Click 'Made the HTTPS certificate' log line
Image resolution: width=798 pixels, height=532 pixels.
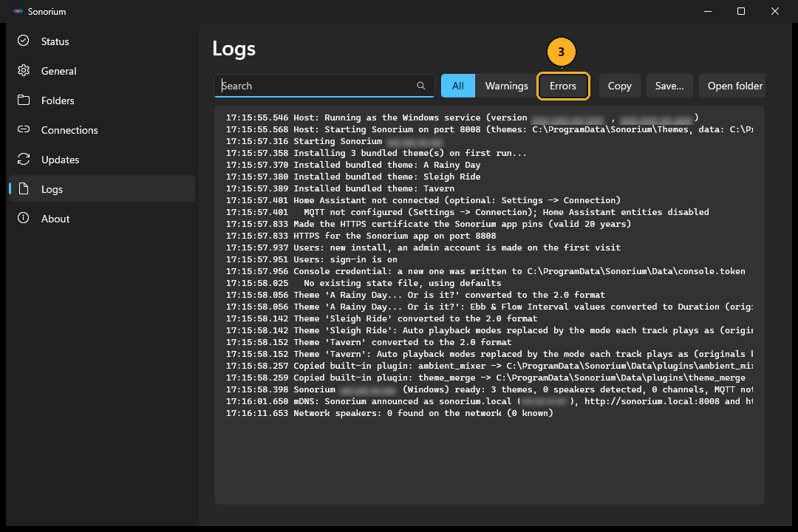coord(429,223)
